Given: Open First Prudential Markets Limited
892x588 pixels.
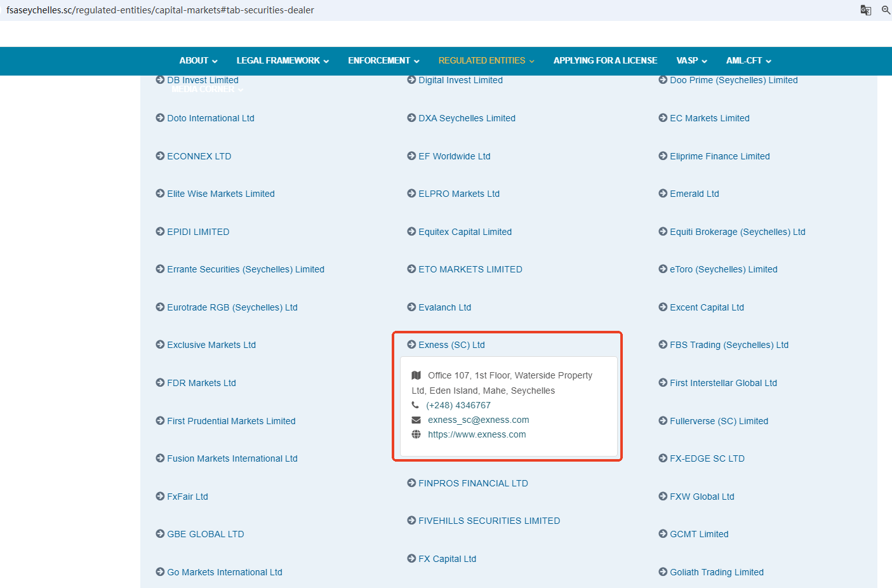Looking at the screenshot, I should pyautogui.click(x=231, y=421).
